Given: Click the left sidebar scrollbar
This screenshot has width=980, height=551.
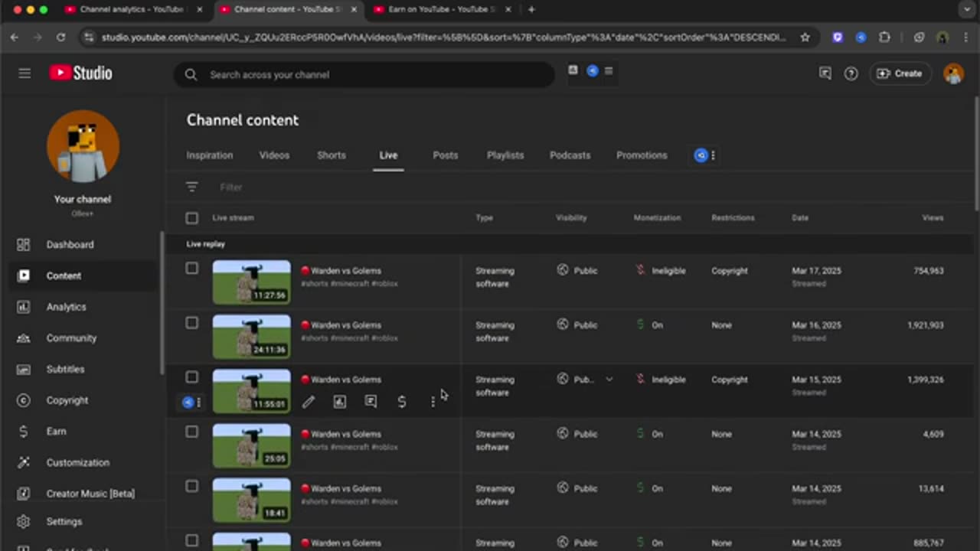Looking at the screenshot, I should [x=162, y=302].
